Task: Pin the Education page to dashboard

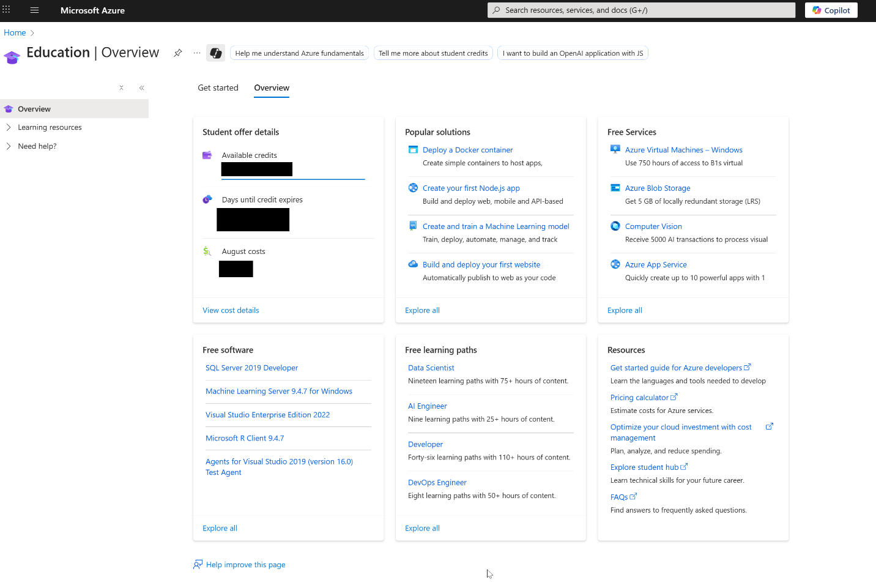Action: tap(177, 53)
